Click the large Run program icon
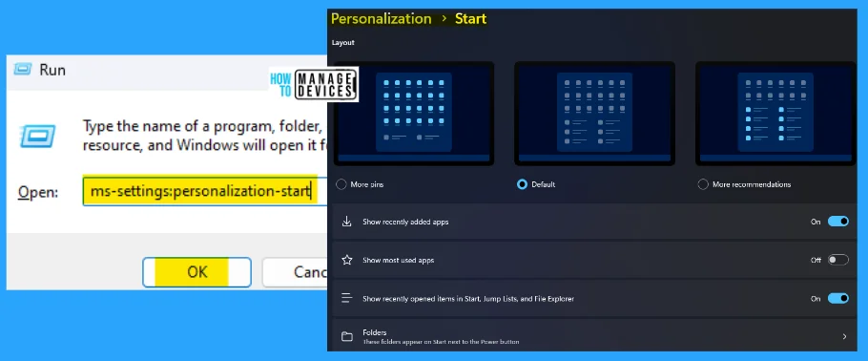Image resolution: width=868 pixels, height=361 pixels. tap(37, 136)
